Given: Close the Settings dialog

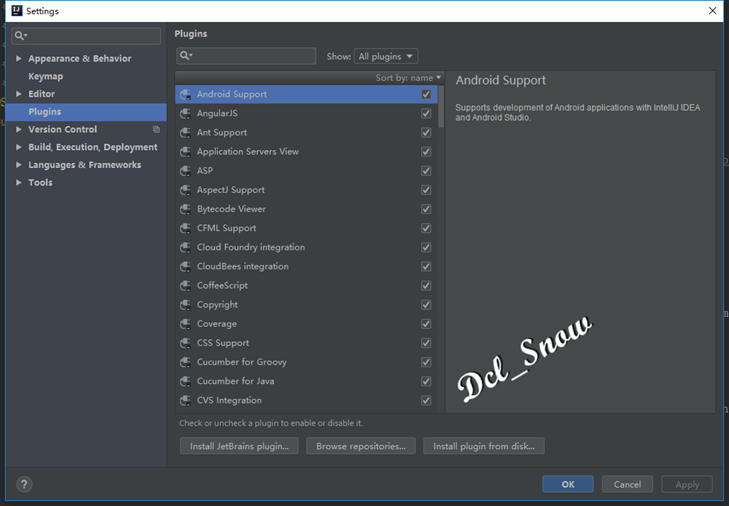Looking at the screenshot, I should point(712,11).
